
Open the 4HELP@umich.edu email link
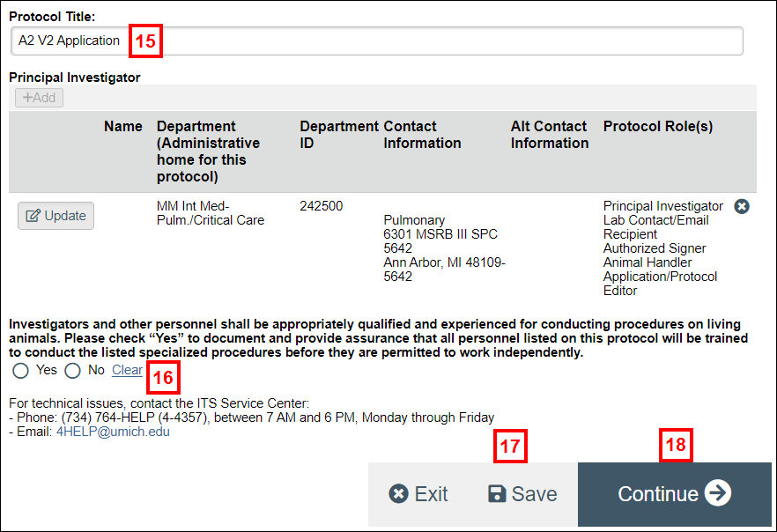[119, 432]
